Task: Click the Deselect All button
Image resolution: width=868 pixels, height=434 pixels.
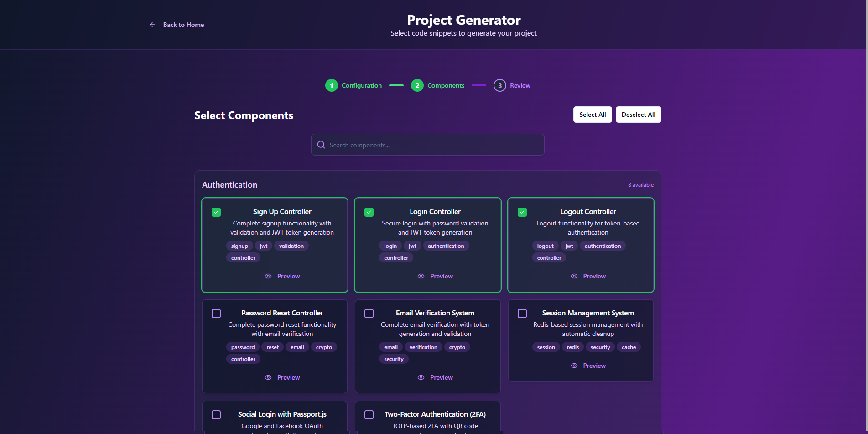Action: pyautogui.click(x=638, y=115)
